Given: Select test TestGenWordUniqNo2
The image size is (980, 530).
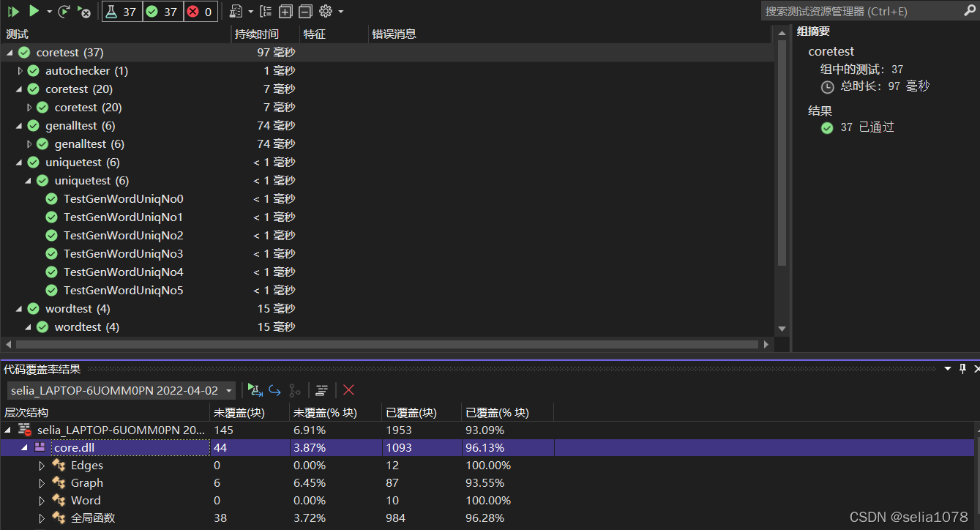Looking at the screenshot, I should click(386, 236).
